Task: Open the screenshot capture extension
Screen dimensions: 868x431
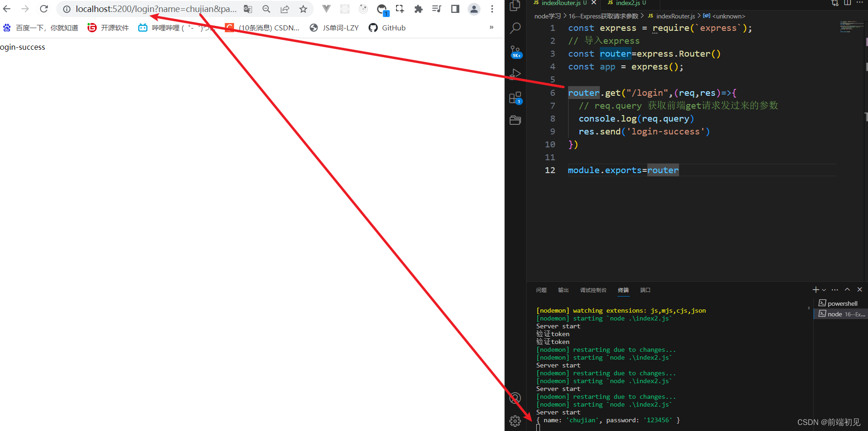Action: tap(400, 9)
